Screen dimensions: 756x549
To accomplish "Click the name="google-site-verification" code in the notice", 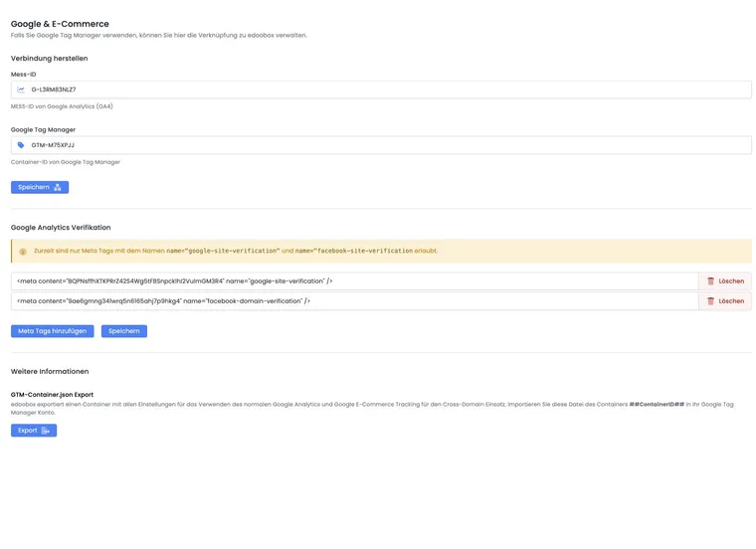I will (x=223, y=251).
